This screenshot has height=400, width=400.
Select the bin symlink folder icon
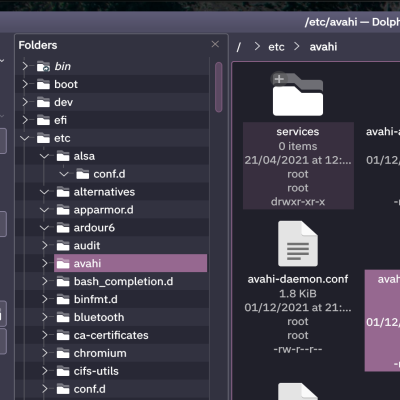click(x=43, y=66)
